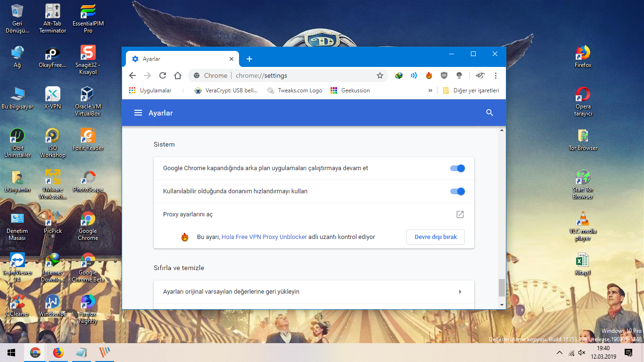
Task: Toggle background apps after Chrome closes
Action: pyautogui.click(x=457, y=168)
